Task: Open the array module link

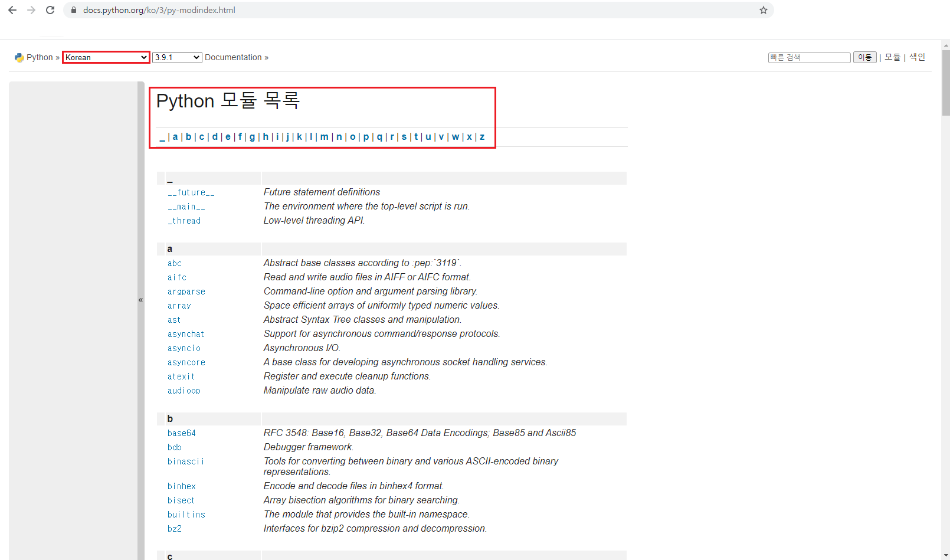Action: coord(179,306)
